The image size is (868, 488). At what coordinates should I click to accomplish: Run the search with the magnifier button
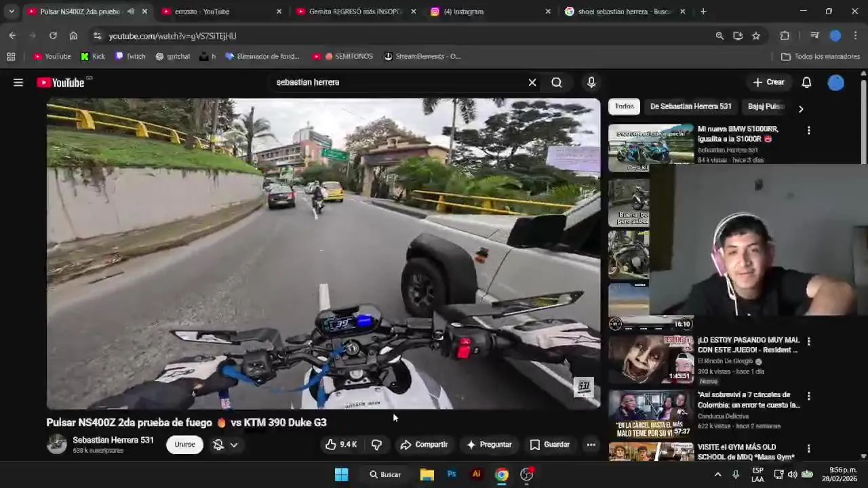(557, 83)
